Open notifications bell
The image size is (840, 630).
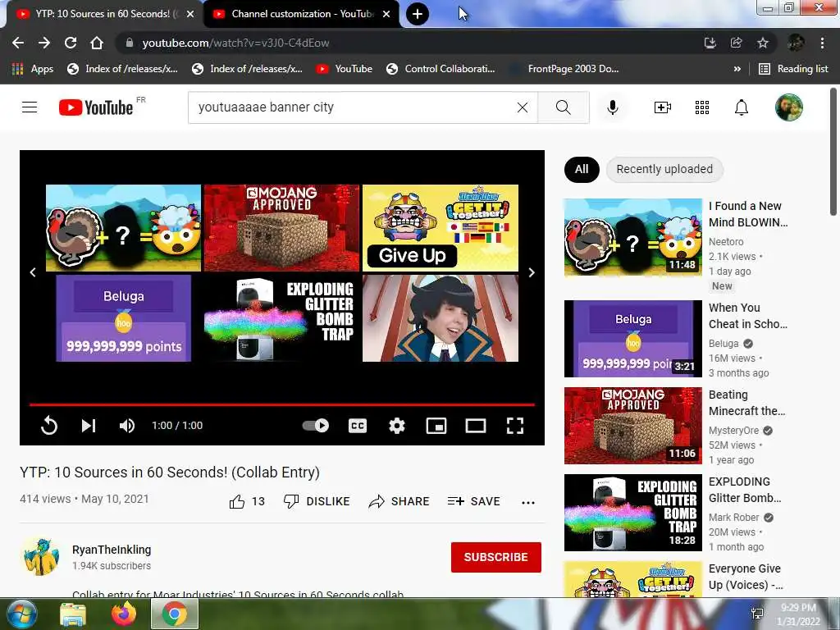click(741, 107)
